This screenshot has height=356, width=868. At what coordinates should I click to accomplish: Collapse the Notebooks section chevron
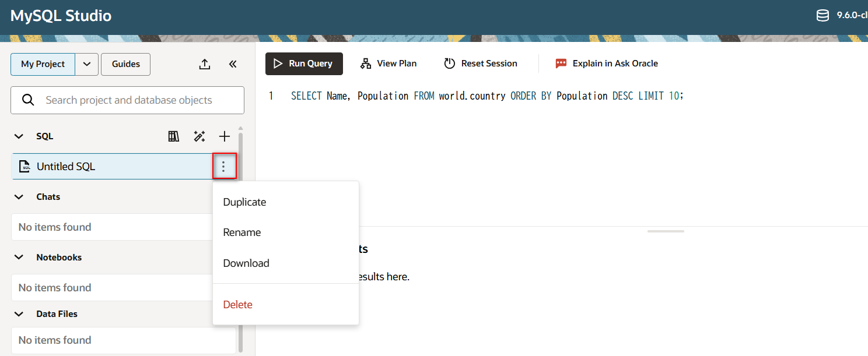[x=19, y=258]
